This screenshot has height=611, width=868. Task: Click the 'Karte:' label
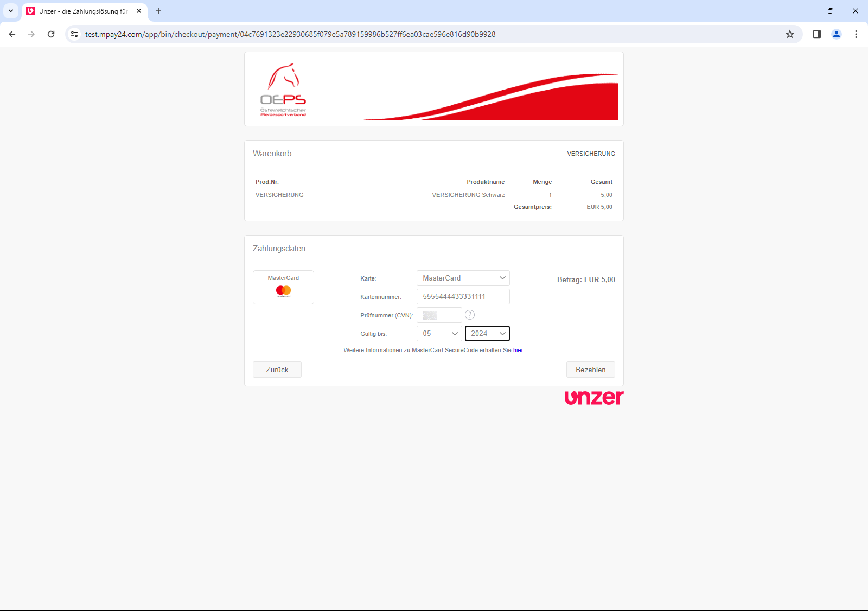pyautogui.click(x=368, y=278)
